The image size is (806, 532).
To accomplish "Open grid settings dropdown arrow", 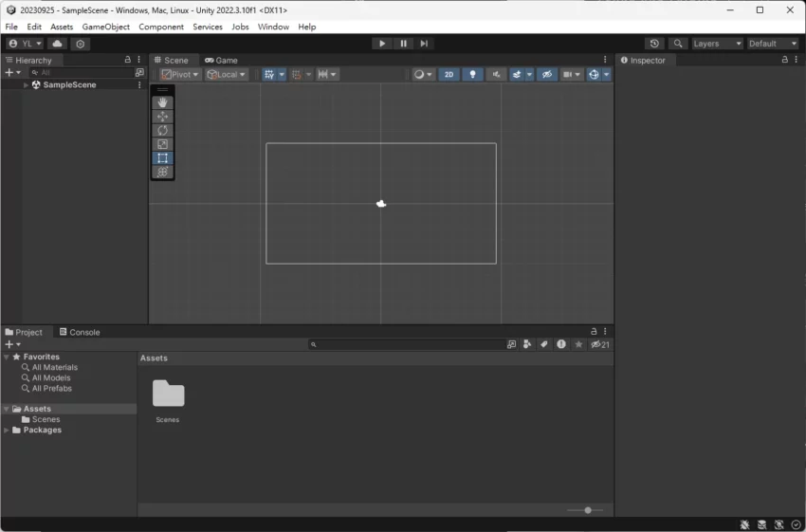I will pyautogui.click(x=282, y=75).
